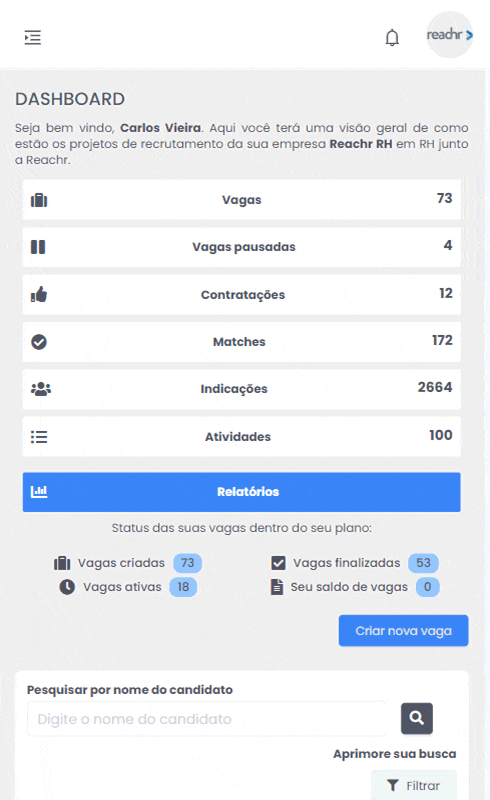The image size is (490, 800).
Task: Open the Vagas pausadas card
Action: 241,247
